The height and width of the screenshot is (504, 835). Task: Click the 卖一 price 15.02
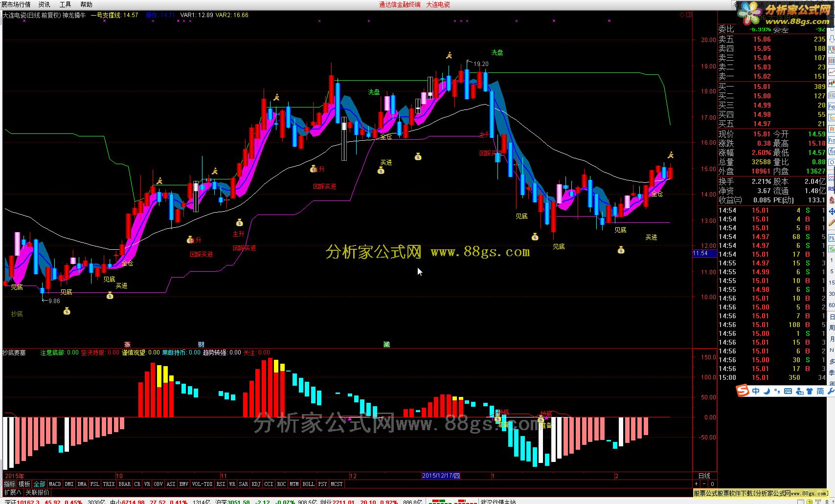(762, 76)
